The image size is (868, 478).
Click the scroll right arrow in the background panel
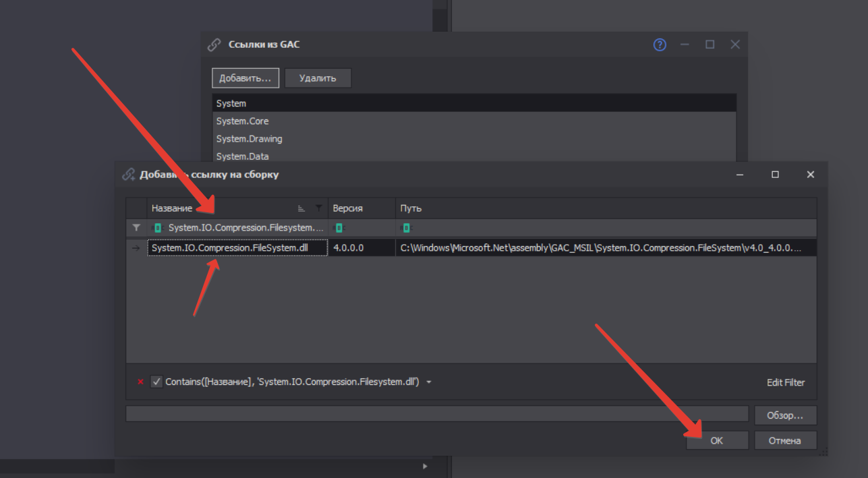[x=425, y=466]
